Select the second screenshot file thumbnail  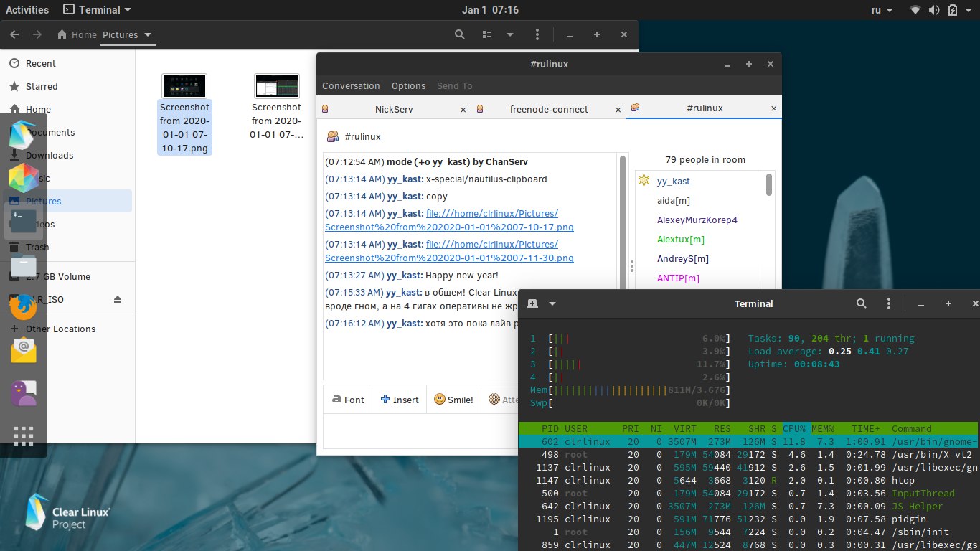(x=277, y=86)
